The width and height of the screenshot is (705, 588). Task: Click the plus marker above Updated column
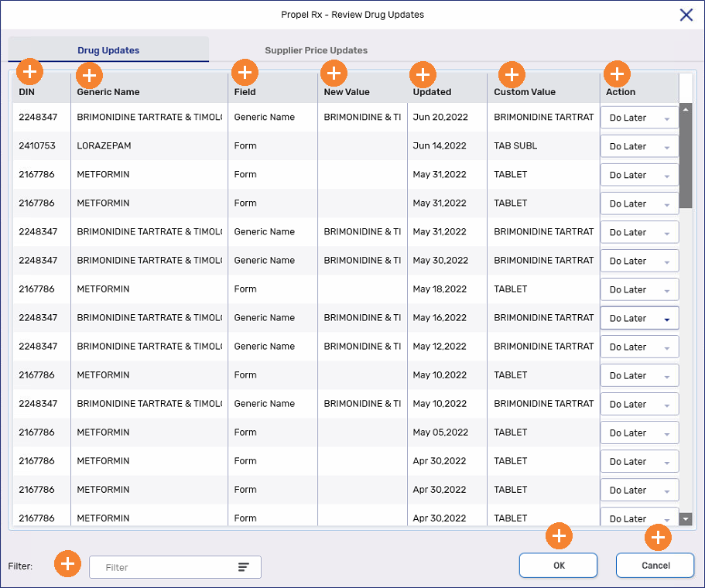click(423, 74)
